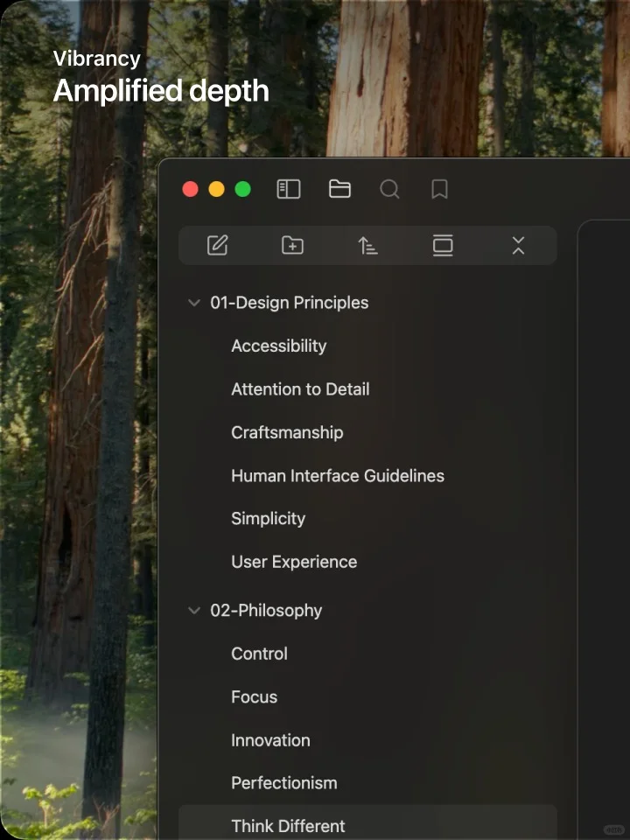Open the search magnifier tab
The height and width of the screenshot is (840, 630).
click(x=389, y=189)
